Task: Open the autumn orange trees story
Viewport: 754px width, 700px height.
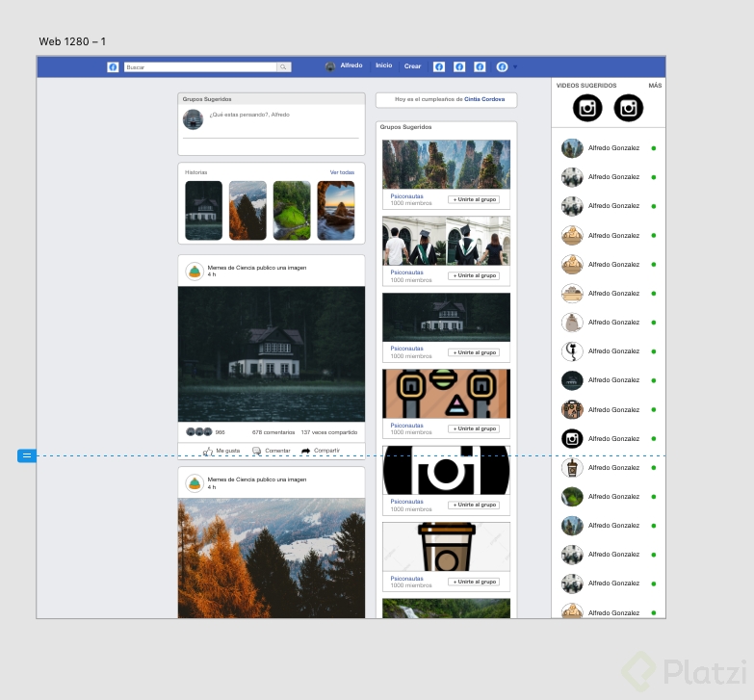Action: (x=247, y=210)
